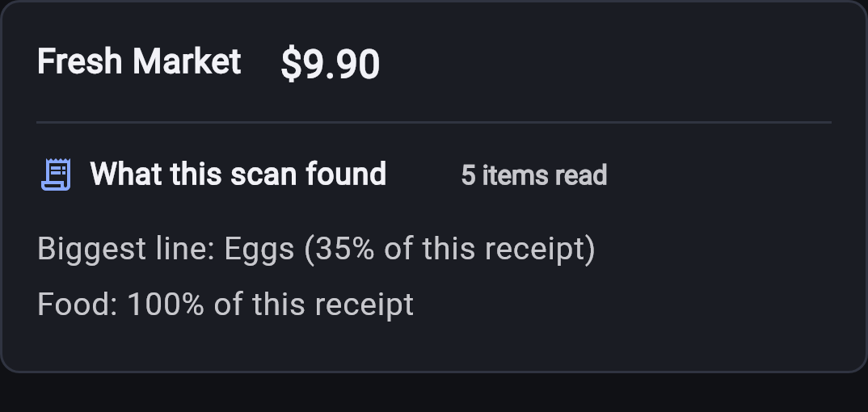Click the 'Food:' category label
Image resolution: width=868 pixels, height=412 pixels.
click(78, 305)
